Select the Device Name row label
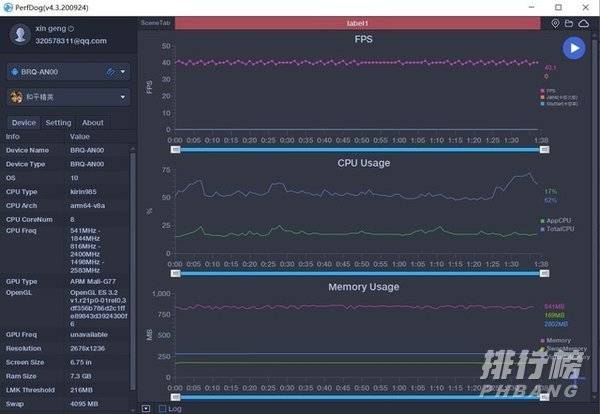The image size is (600, 414). pyautogui.click(x=27, y=150)
